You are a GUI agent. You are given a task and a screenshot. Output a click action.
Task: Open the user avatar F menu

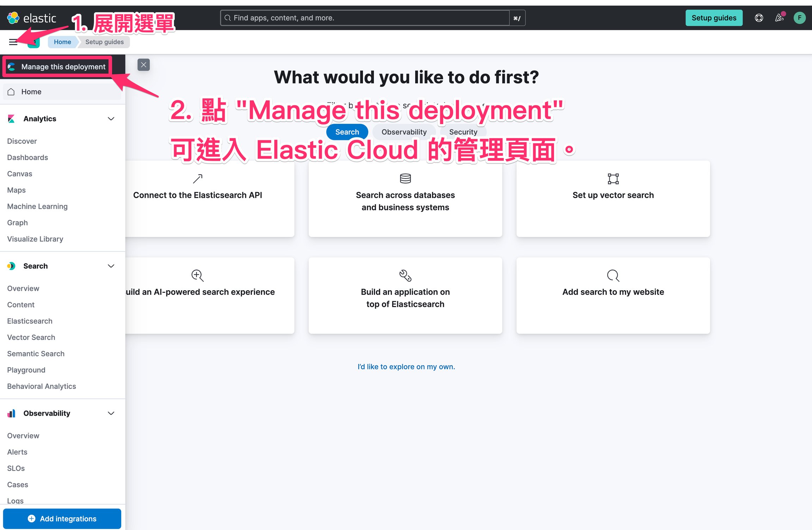tap(799, 18)
